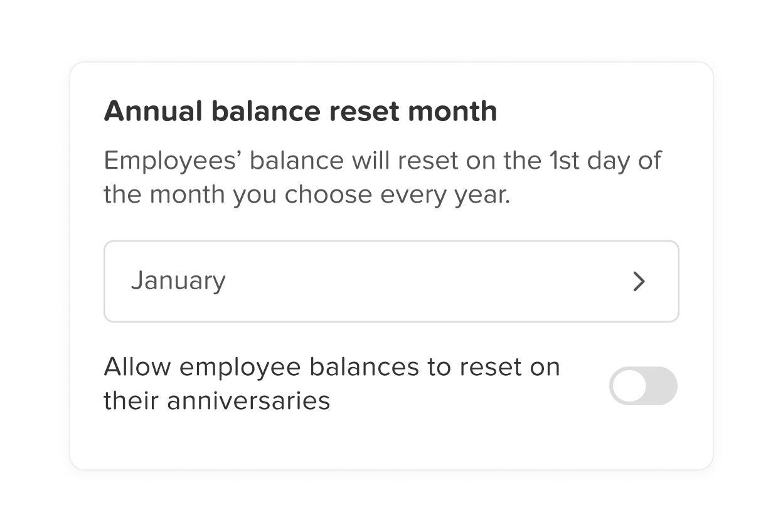783x532 pixels.
Task: Click the right chevron in the month selector
Action: pos(639,282)
